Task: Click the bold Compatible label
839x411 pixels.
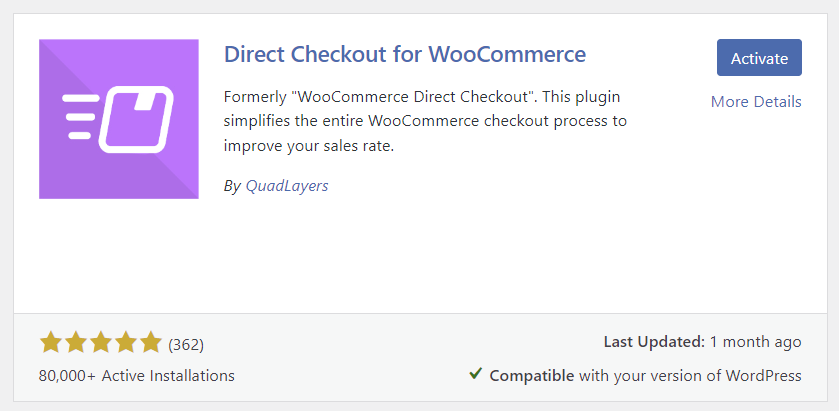Action: point(531,376)
